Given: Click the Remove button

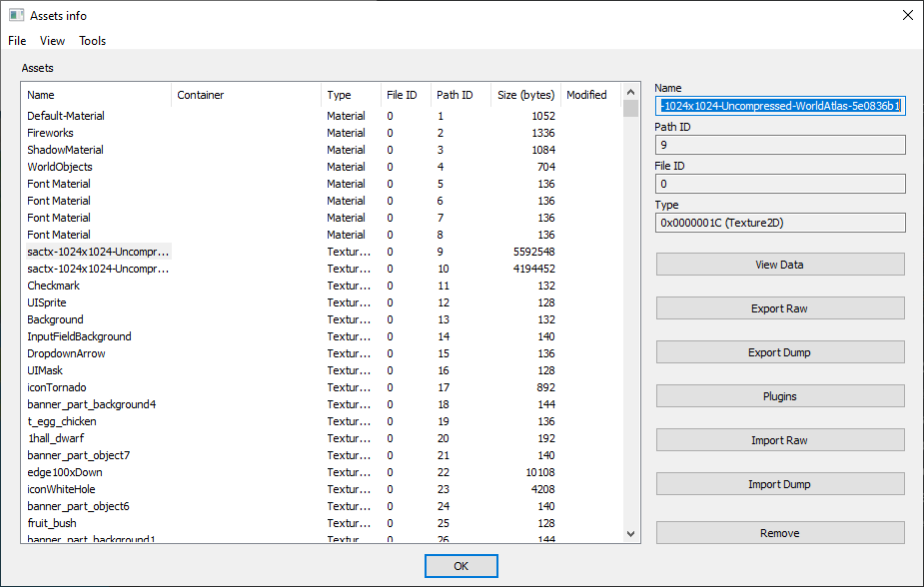Looking at the screenshot, I should pyautogui.click(x=779, y=533).
